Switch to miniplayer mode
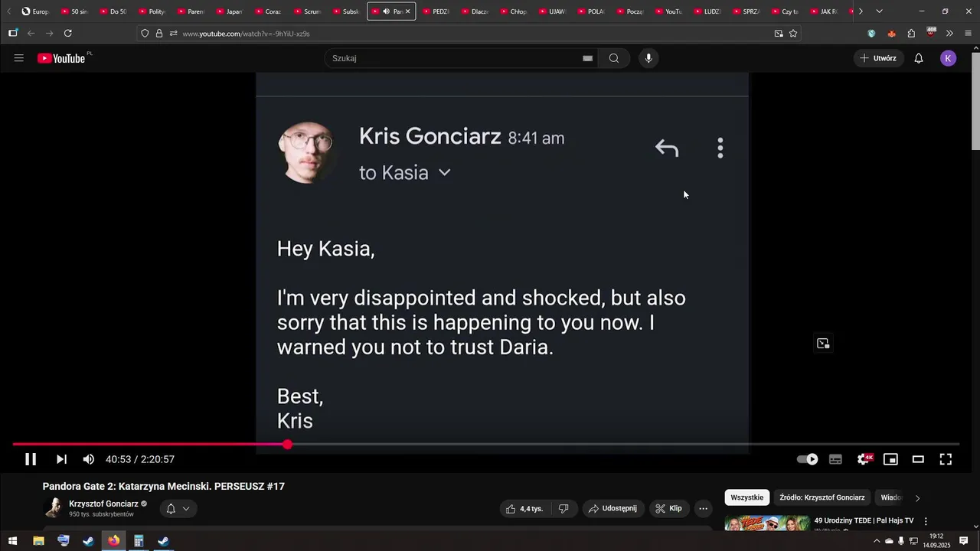Screen dimensions: 980x551 point(890,459)
